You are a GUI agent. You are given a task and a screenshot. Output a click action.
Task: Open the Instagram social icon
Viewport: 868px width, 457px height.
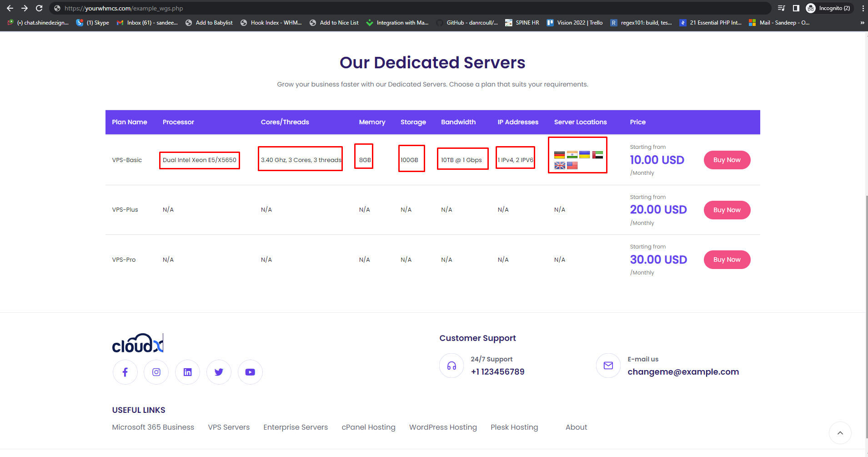pos(156,372)
